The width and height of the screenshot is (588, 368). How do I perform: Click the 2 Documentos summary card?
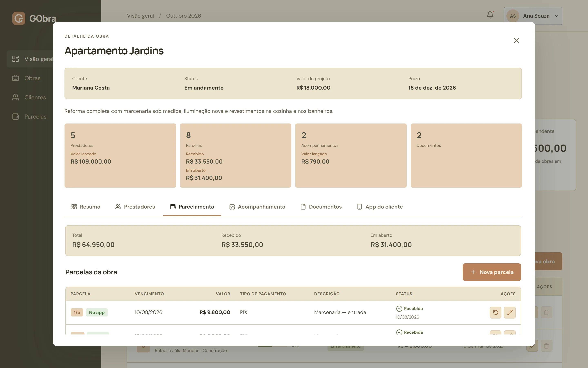[466, 156]
